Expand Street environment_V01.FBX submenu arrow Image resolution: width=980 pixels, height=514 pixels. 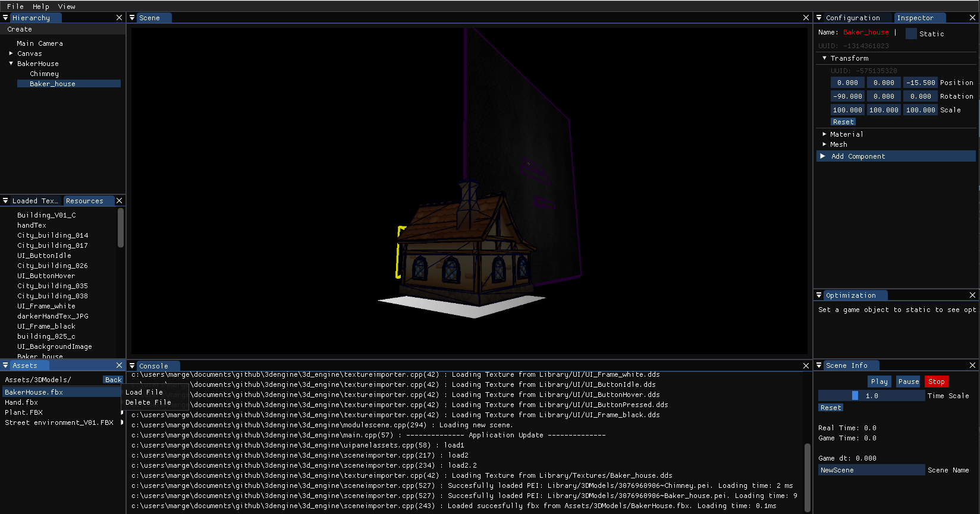[122, 422]
